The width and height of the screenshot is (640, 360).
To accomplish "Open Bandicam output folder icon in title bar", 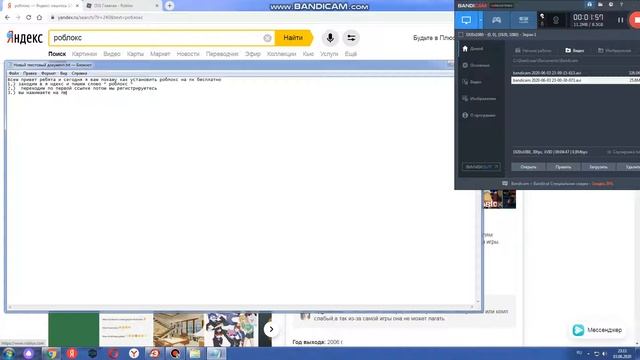I will pyautogui.click(x=600, y=4).
